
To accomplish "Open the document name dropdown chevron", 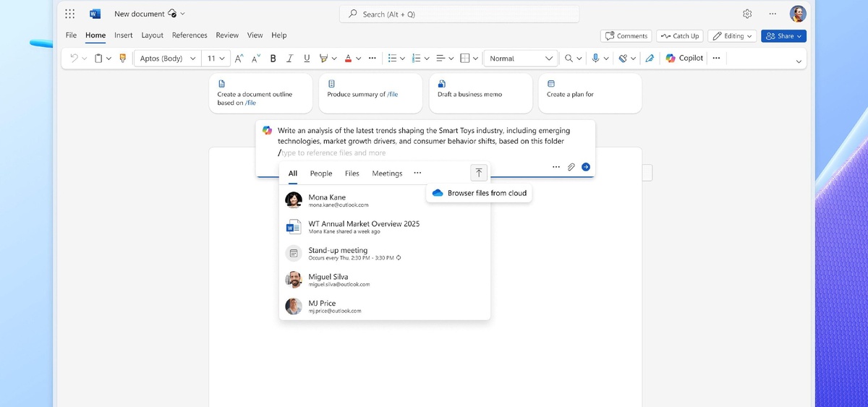I will [182, 14].
